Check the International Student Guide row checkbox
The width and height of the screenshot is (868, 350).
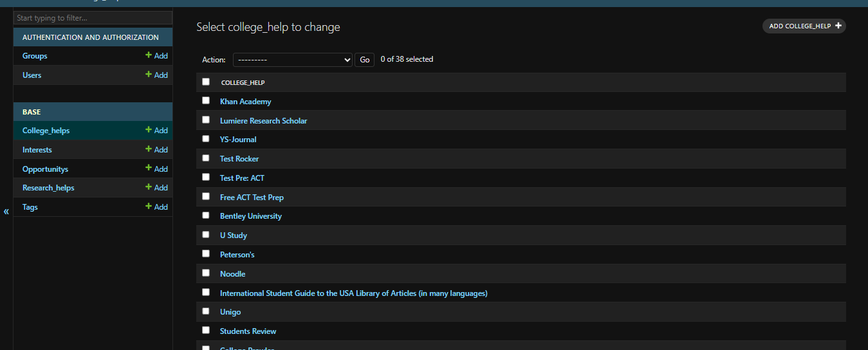click(x=206, y=292)
